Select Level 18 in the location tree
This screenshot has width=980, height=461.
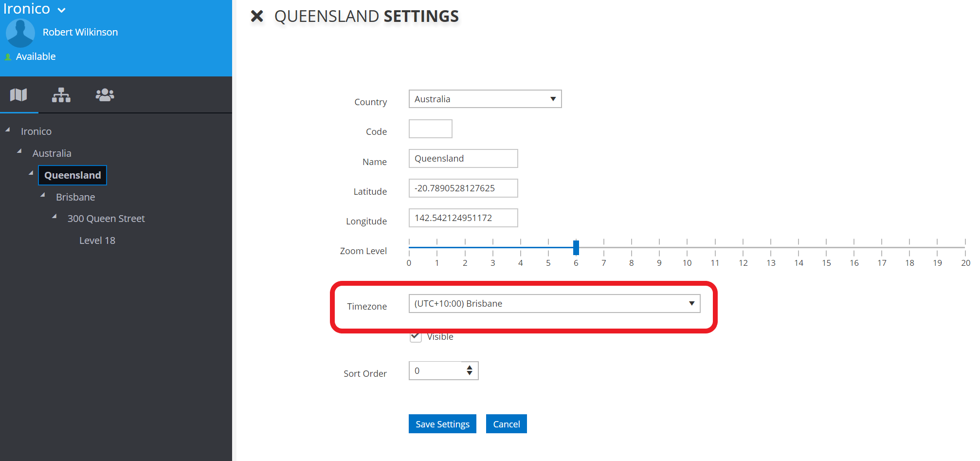97,240
